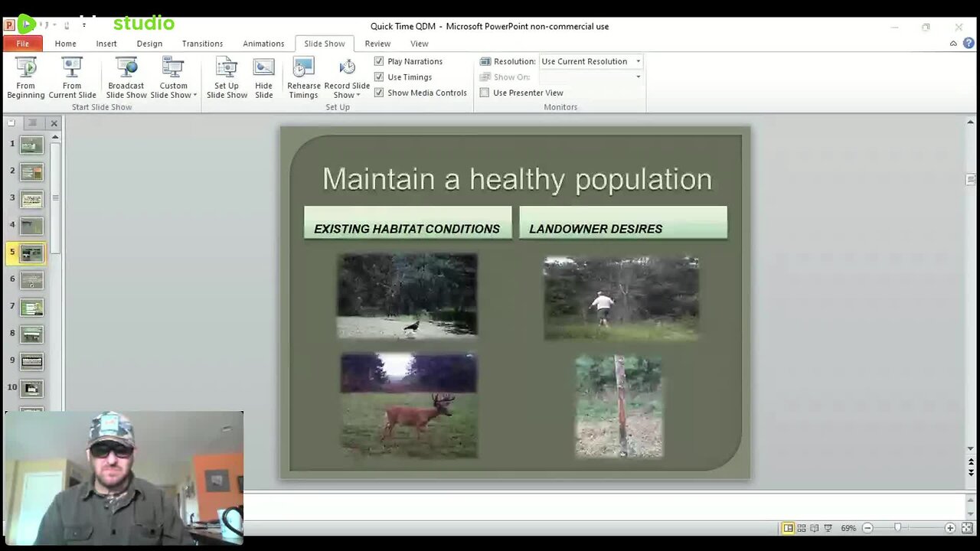Click slide title 'Maintain a healthy population'
Viewport: 980px width, 551px height.
click(517, 179)
